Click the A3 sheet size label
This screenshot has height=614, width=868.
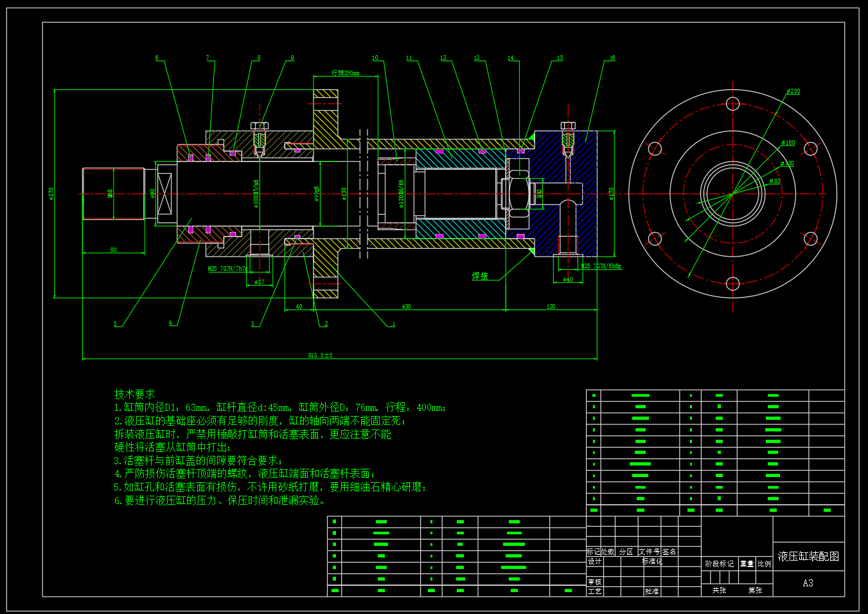[808, 583]
